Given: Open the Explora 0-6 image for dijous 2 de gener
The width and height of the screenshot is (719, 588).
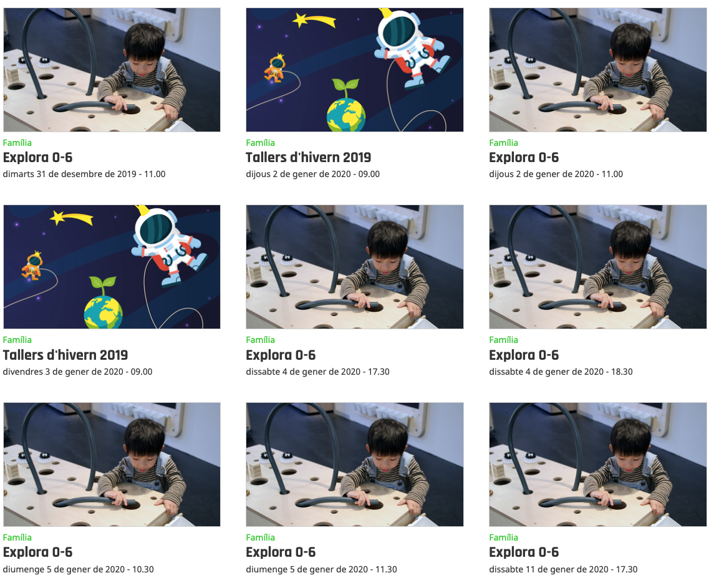Looking at the screenshot, I should coord(598,70).
